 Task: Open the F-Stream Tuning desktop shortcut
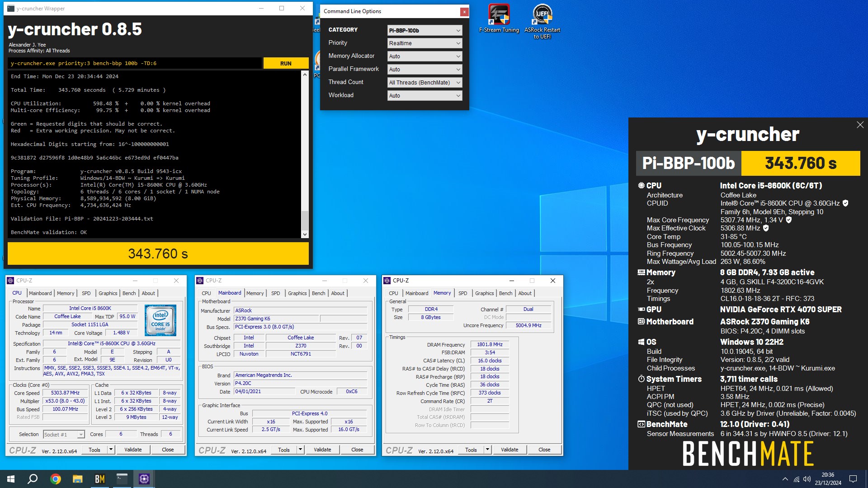point(499,19)
